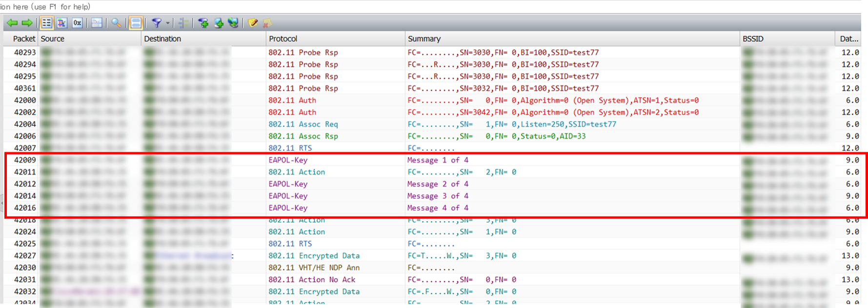Open the table layout icon in toolbar
Viewport: 868px width, 308px height.
tap(97, 23)
